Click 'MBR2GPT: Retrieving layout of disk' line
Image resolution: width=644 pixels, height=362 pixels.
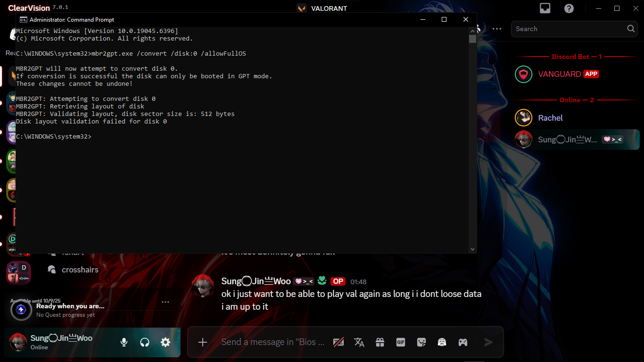pyautogui.click(x=80, y=107)
